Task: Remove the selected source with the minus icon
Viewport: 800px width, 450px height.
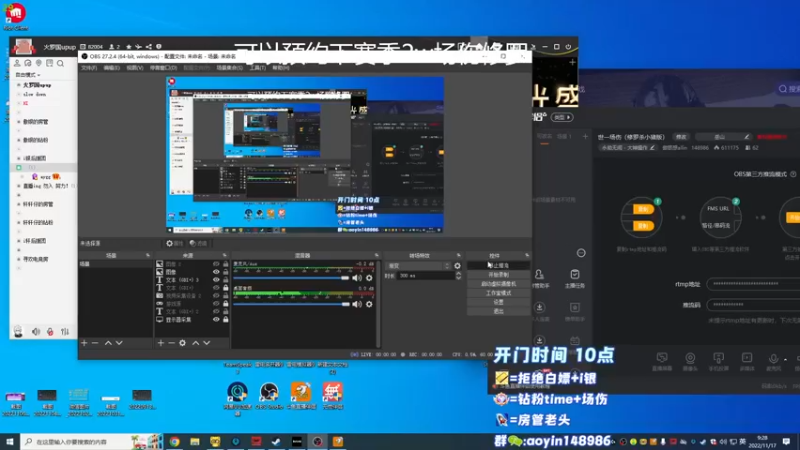Action: 171,343
